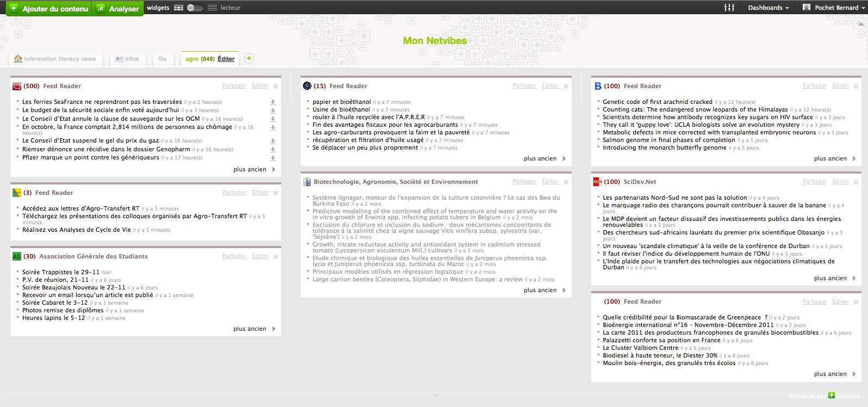Click download arrow for 'Riemser dénonce une récidive'

273,150
